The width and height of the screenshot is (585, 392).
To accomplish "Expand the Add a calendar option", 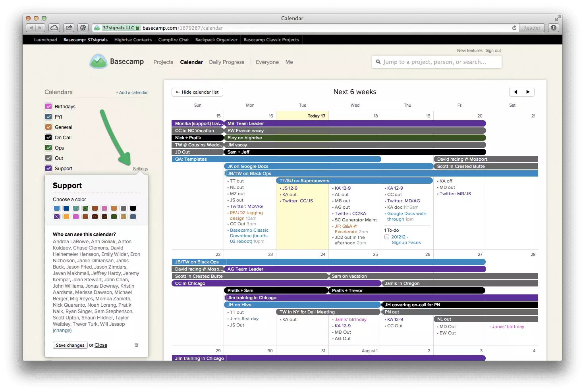I will 132,92.
